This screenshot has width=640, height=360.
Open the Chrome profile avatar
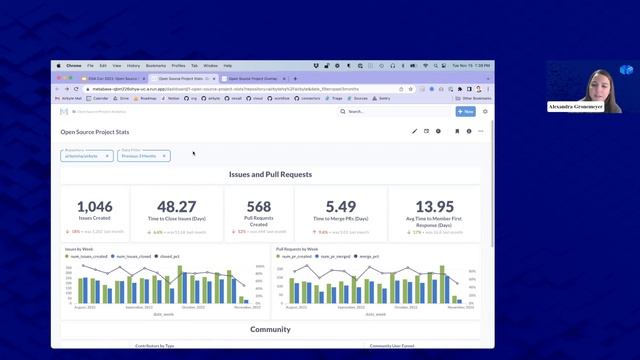(479, 89)
